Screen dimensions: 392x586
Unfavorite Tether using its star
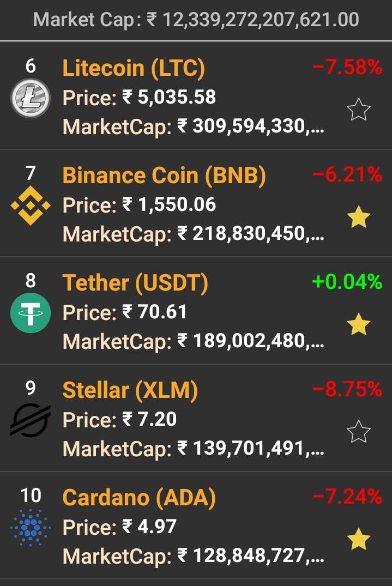(x=359, y=325)
